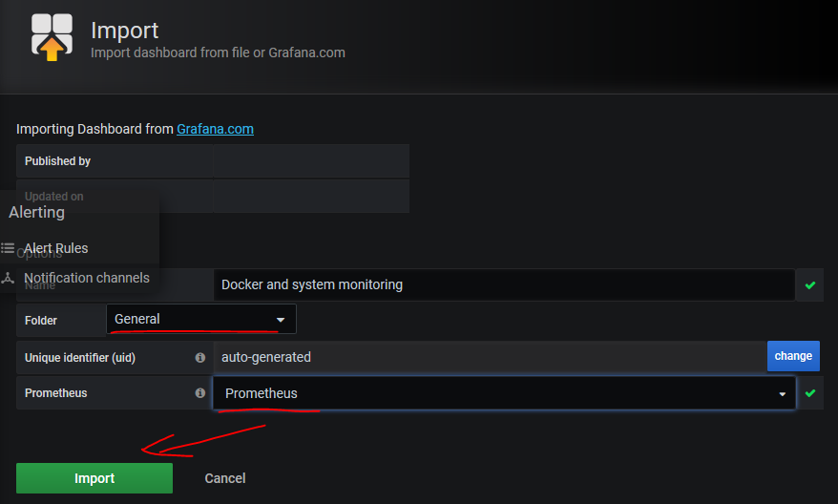Click the Import dashboard header icon
This screenshot has width=838, height=504.
(x=52, y=37)
